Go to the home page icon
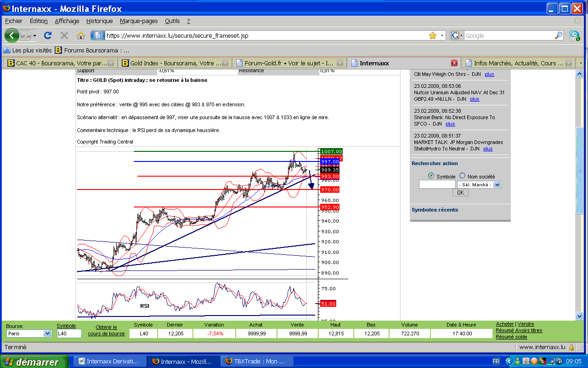 [81, 35]
